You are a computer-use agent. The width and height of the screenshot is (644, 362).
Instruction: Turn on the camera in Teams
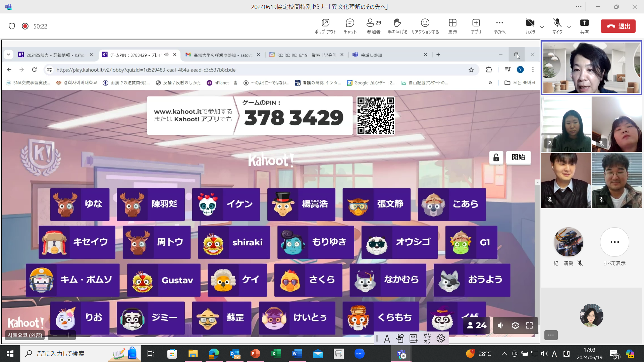[530, 23]
